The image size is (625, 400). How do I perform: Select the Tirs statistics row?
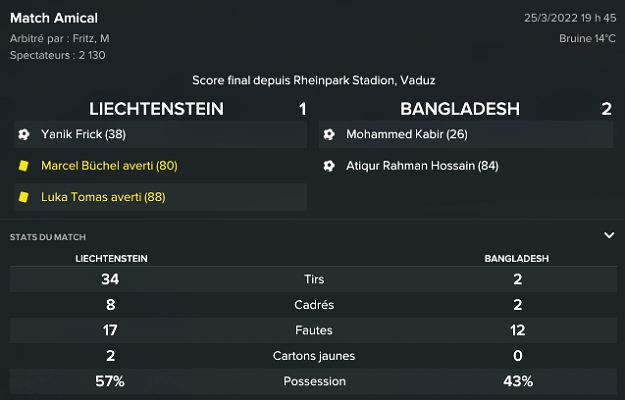(312, 279)
